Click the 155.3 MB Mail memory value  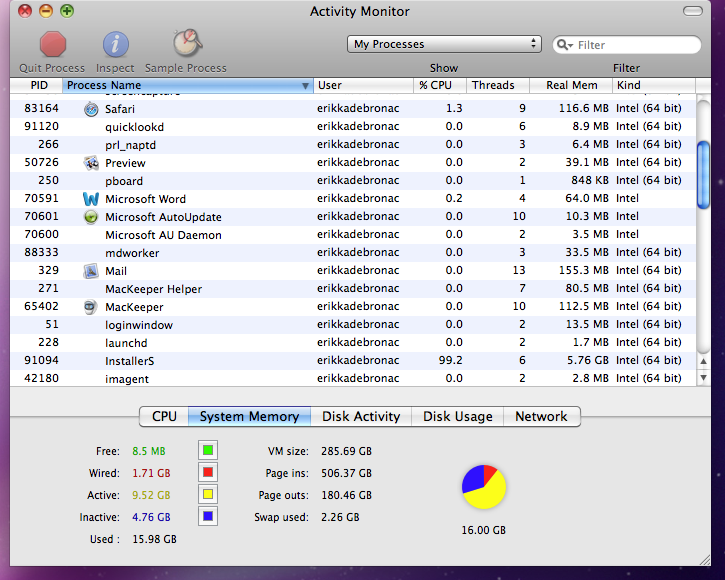pos(584,270)
